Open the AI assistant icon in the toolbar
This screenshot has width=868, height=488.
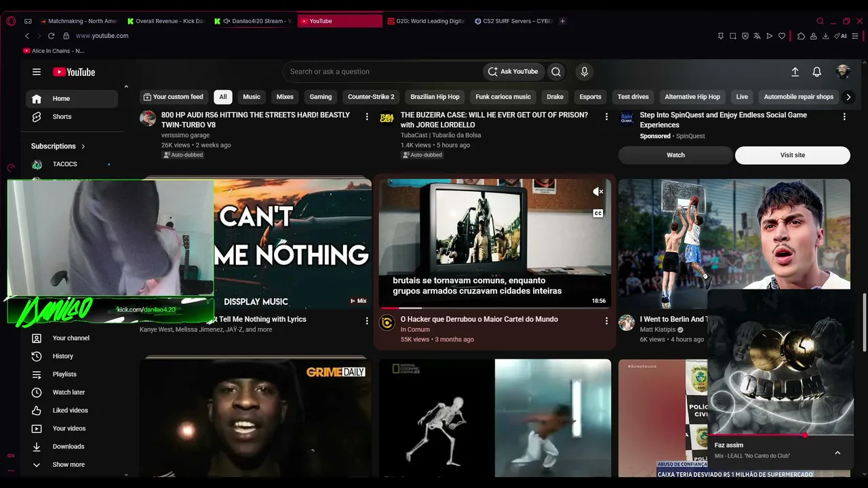coord(842,36)
